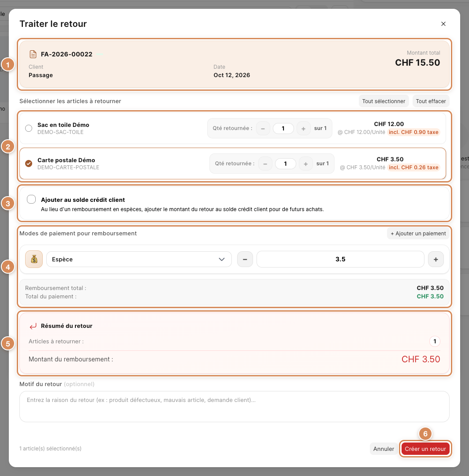Click the money bag payment icon
This screenshot has height=476, width=469.
(34, 259)
